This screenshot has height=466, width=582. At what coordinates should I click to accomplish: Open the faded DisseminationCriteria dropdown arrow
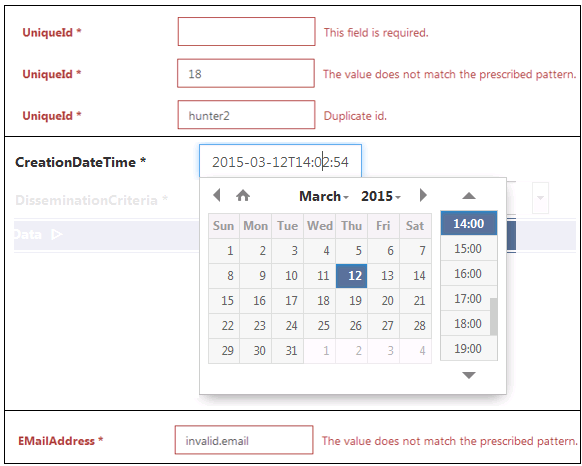[x=540, y=198]
